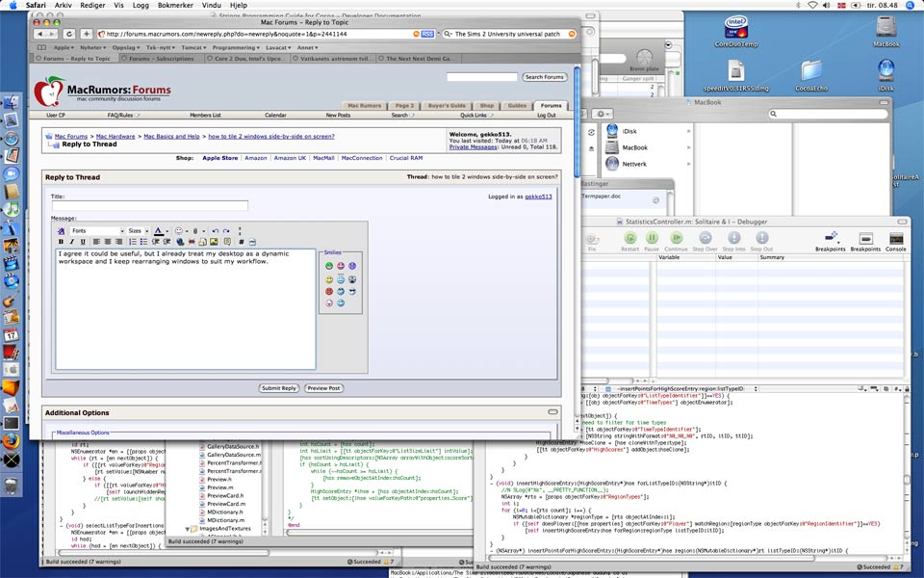Open the speeditv0.31RSS.dmg desktop file

(x=736, y=75)
